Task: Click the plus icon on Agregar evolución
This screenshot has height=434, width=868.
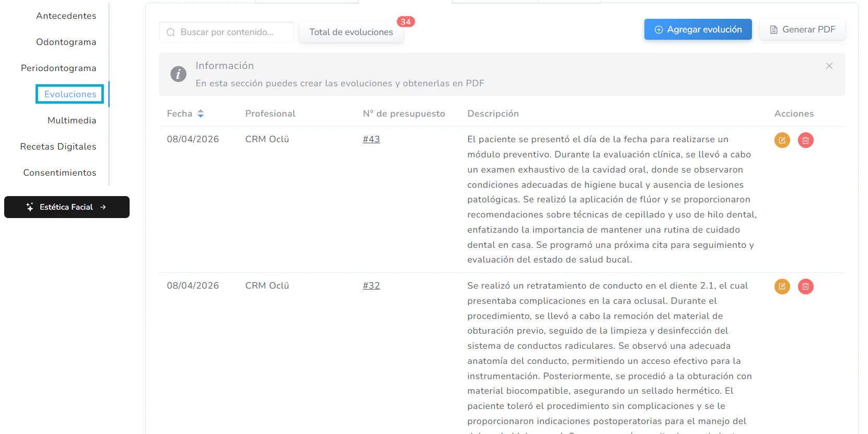Action: coord(658,30)
